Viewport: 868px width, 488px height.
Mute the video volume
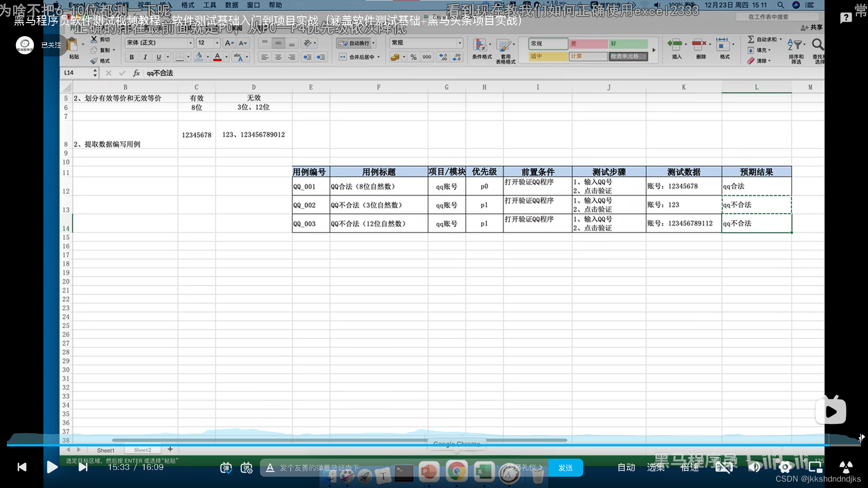click(754, 467)
